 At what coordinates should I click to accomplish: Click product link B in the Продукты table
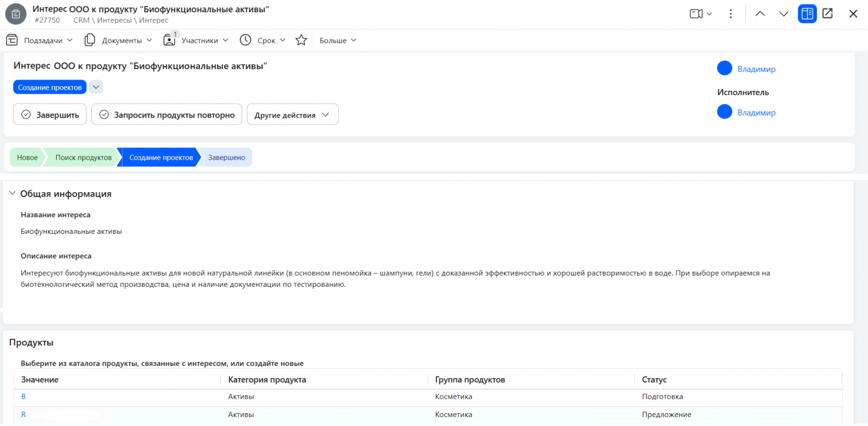point(23,396)
